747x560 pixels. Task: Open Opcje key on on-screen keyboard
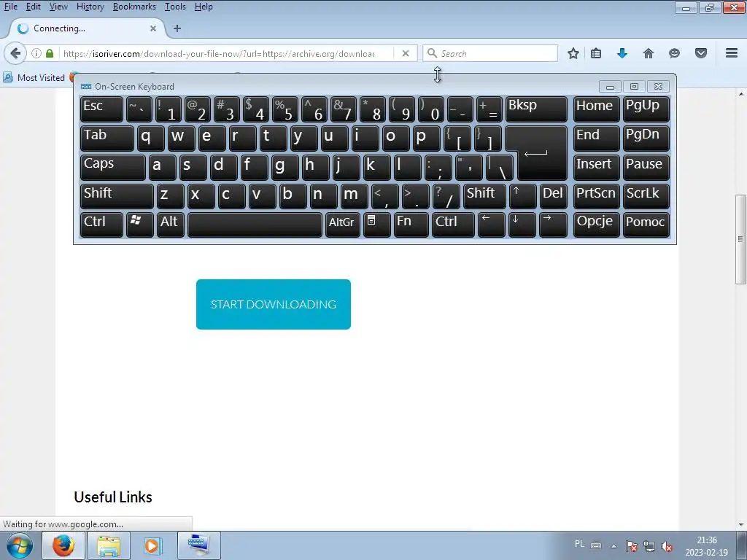coord(597,225)
